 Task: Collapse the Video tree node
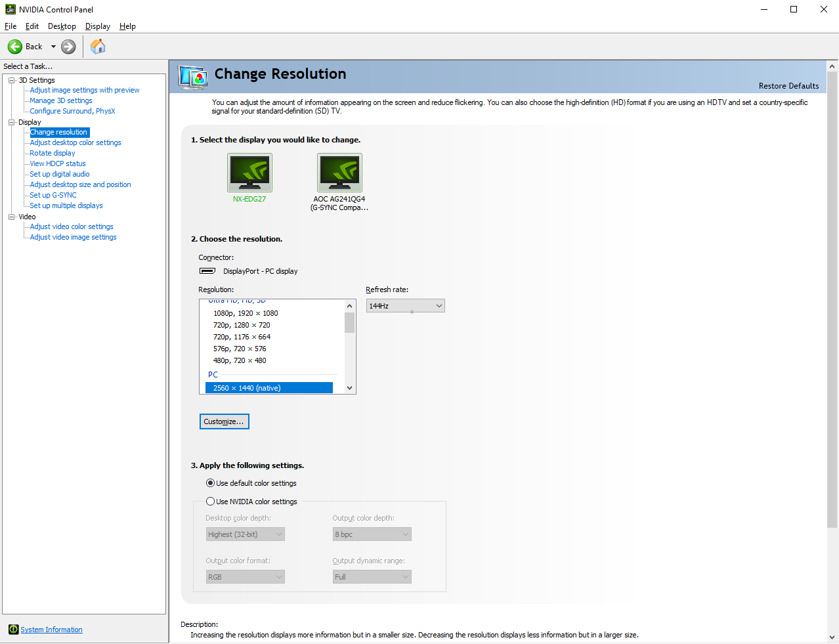12,217
